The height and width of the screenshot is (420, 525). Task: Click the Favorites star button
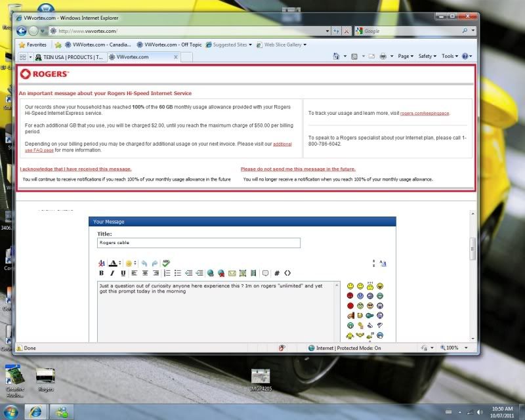tap(33, 45)
